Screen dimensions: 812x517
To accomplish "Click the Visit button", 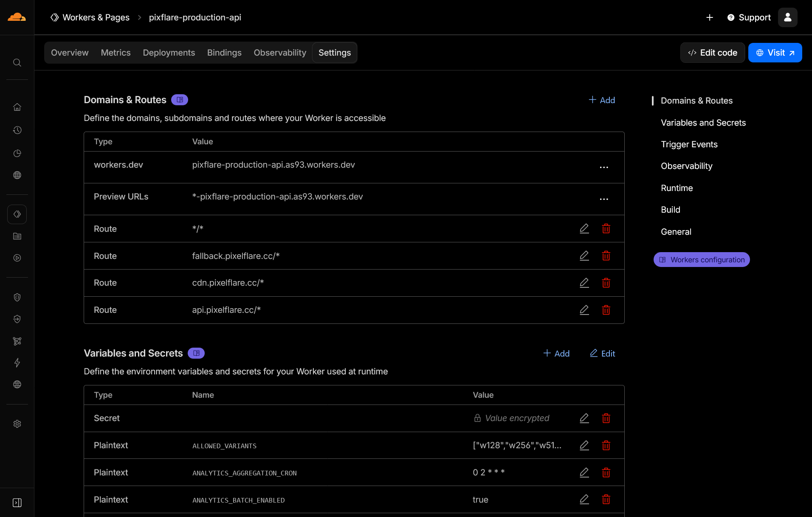I will [775, 53].
